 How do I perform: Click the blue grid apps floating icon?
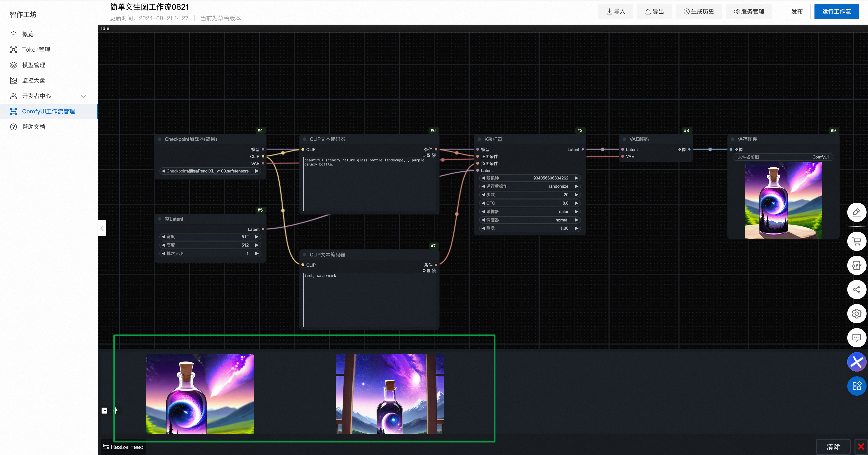tap(856, 386)
